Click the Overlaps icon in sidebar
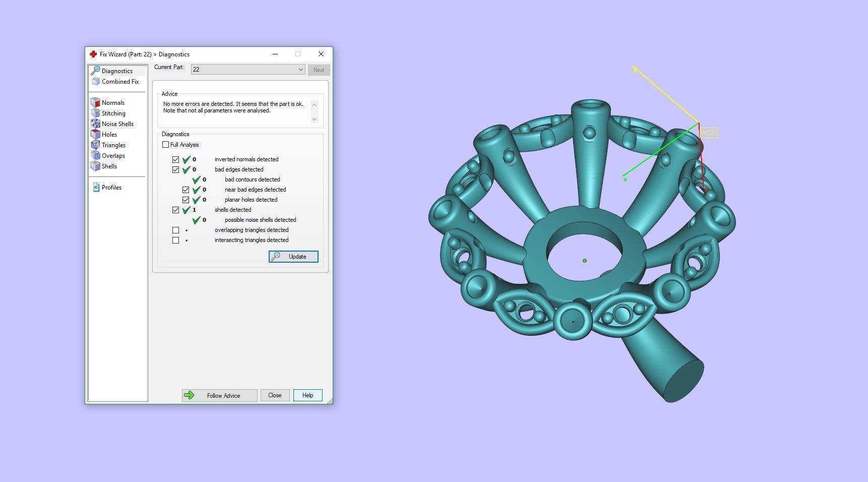868x482 pixels. pos(96,155)
